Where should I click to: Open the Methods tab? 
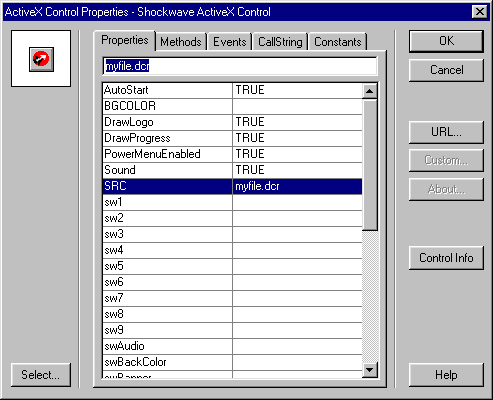click(181, 42)
